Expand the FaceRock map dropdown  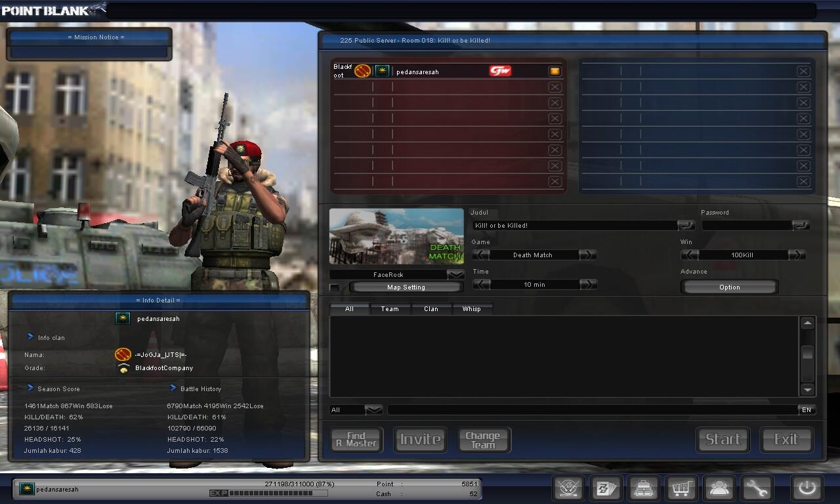(455, 274)
